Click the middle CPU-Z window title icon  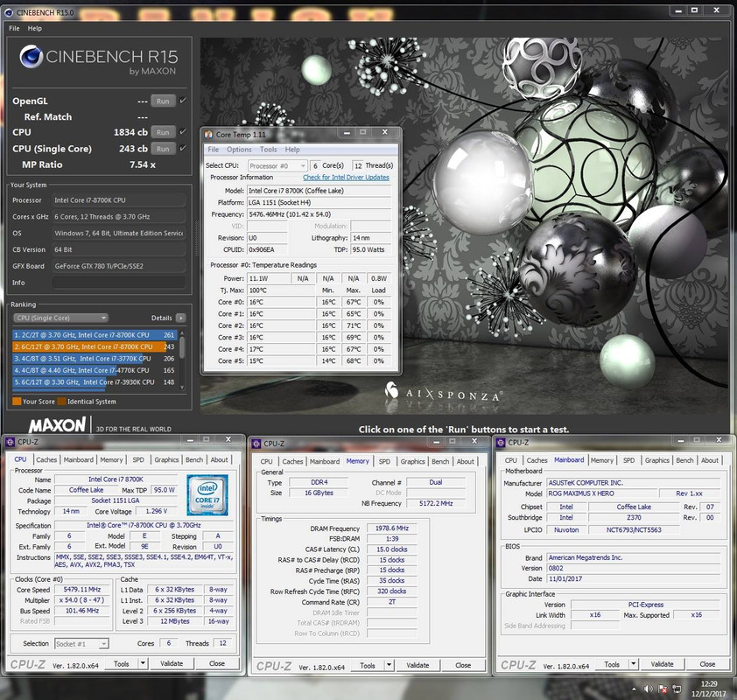click(x=256, y=444)
